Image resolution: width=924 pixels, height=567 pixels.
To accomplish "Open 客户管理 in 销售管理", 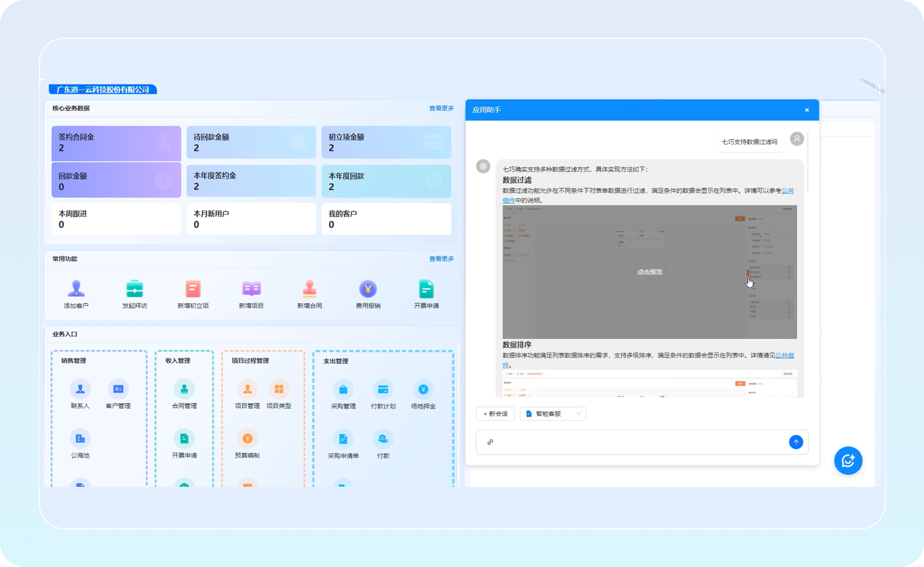I will [118, 390].
